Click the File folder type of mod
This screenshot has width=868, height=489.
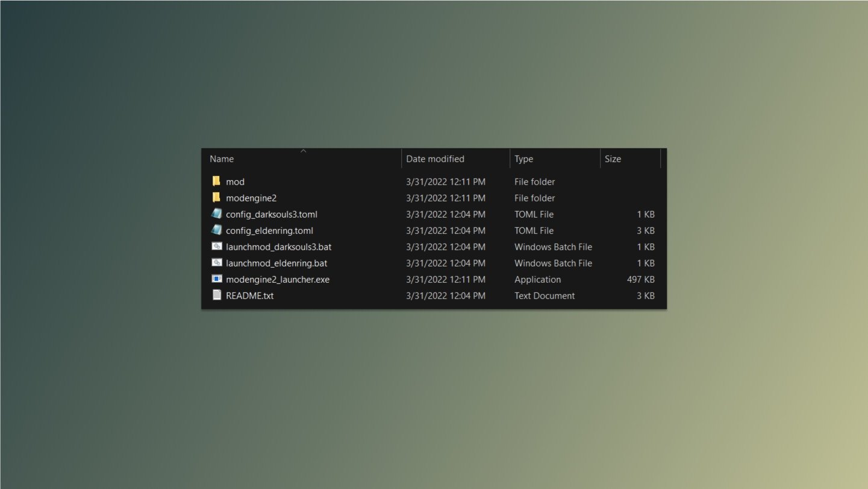tap(535, 181)
